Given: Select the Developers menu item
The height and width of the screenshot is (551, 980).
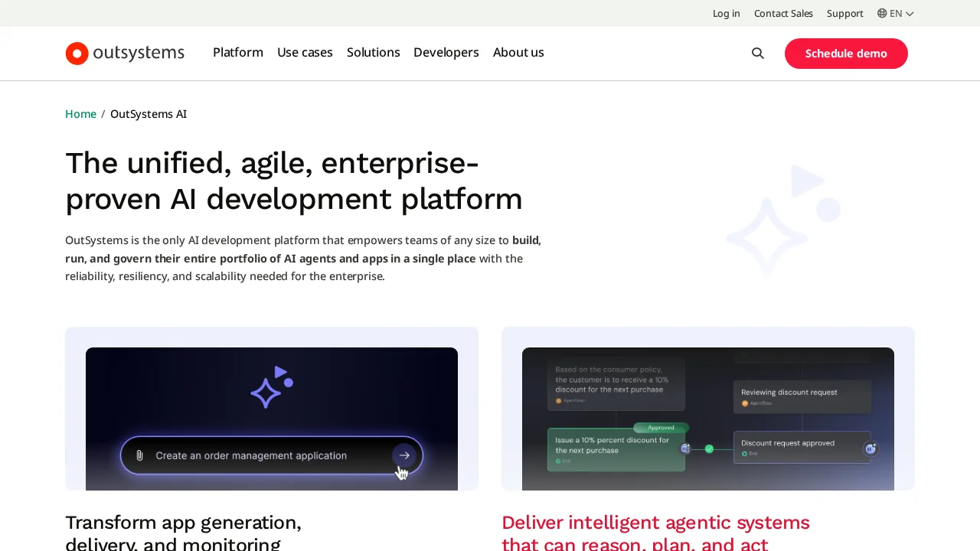Looking at the screenshot, I should coord(446,53).
